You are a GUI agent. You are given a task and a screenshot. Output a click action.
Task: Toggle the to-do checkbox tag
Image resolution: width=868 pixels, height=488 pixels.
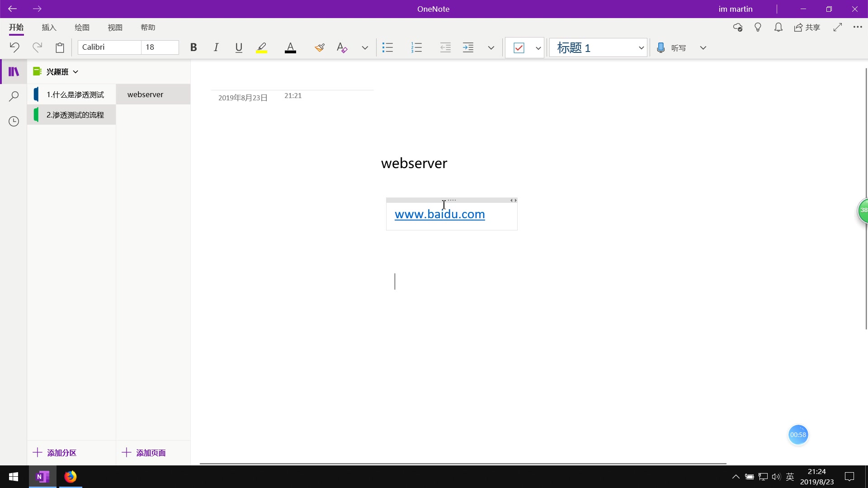(519, 47)
